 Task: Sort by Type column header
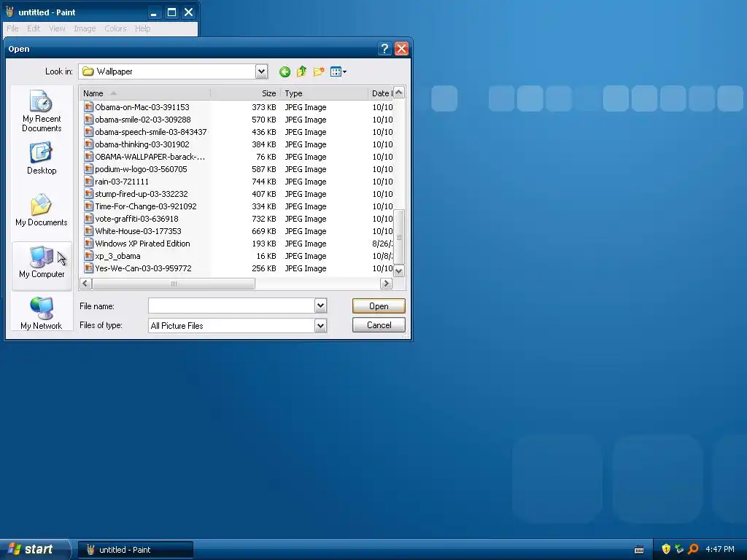325,93
